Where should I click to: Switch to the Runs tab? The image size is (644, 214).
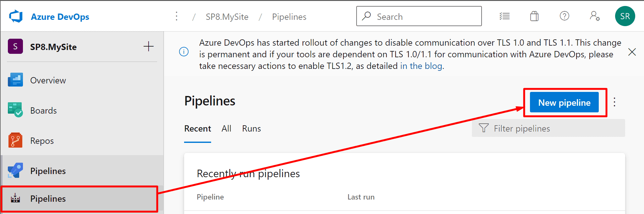[251, 129]
